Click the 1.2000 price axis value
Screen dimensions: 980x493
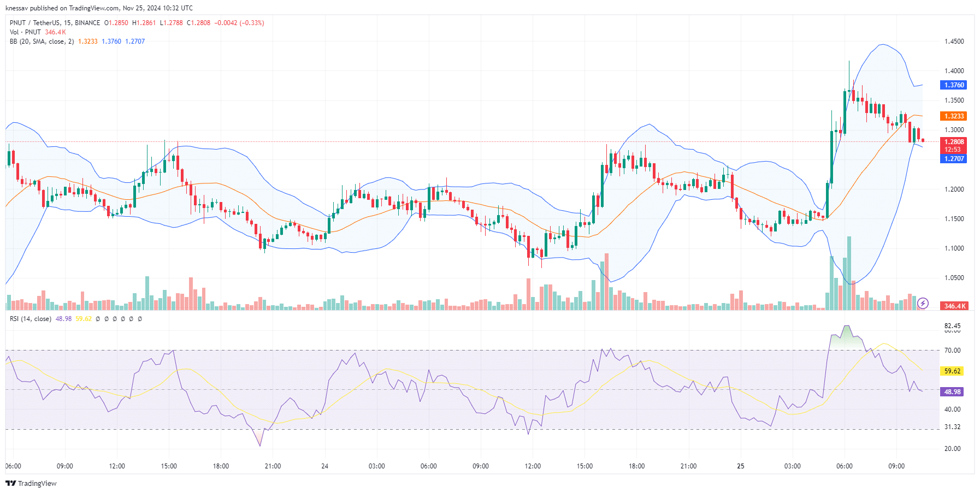coord(954,189)
